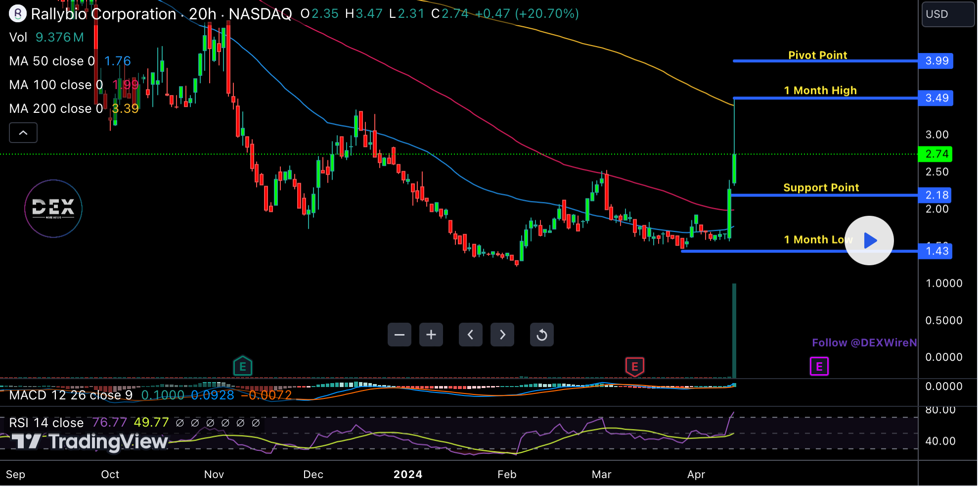Click the MA 200 value 3.39
This screenshot has width=980, height=487.
click(126, 109)
